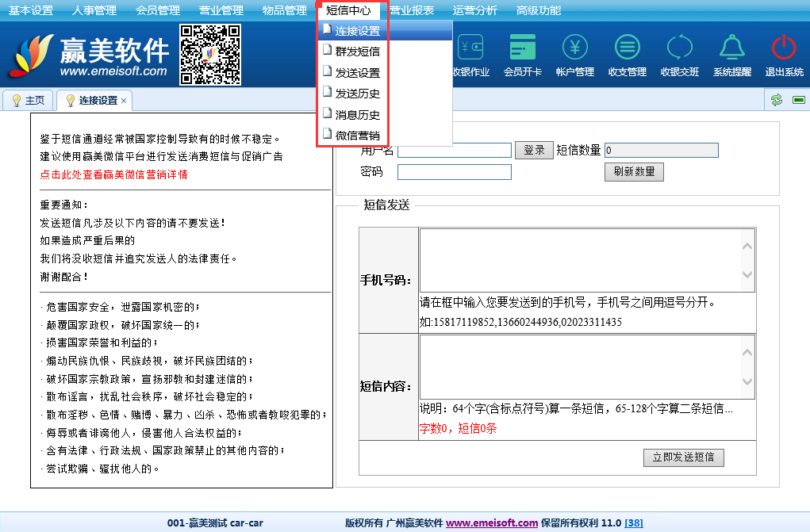The image size is (810, 532).
Task: Open the red 赢美微信营销详情 link
Action: pos(113,174)
